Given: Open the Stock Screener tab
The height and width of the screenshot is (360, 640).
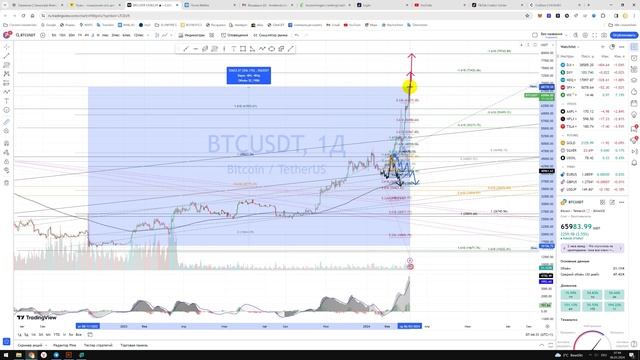Looking at the screenshot, I should coord(31,345).
